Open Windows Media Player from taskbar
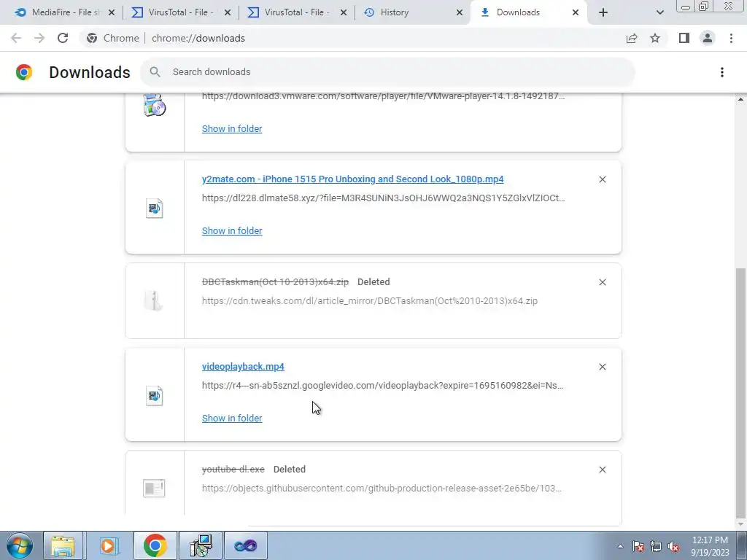Image resolution: width=747 pixels, height=560 pixels. click(109, 545)
